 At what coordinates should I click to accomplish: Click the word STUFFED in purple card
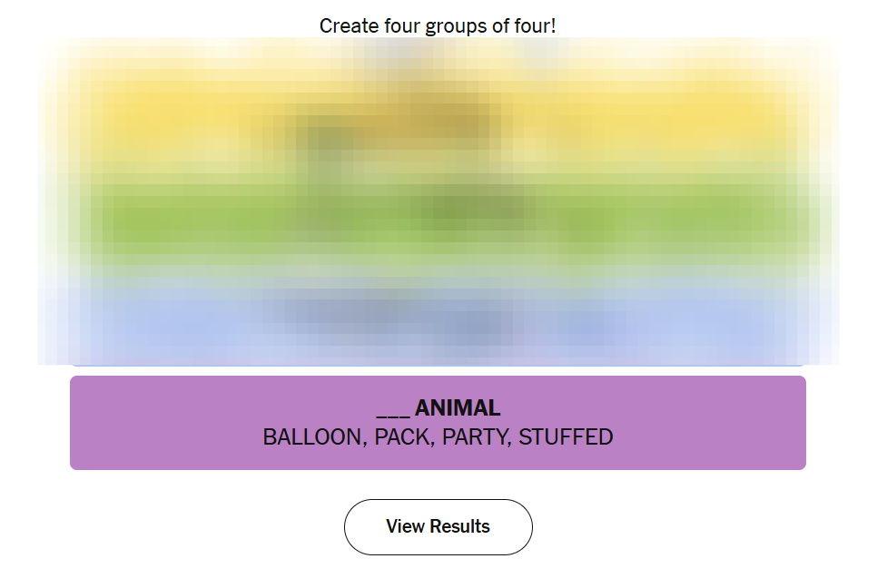pos(566,437)
